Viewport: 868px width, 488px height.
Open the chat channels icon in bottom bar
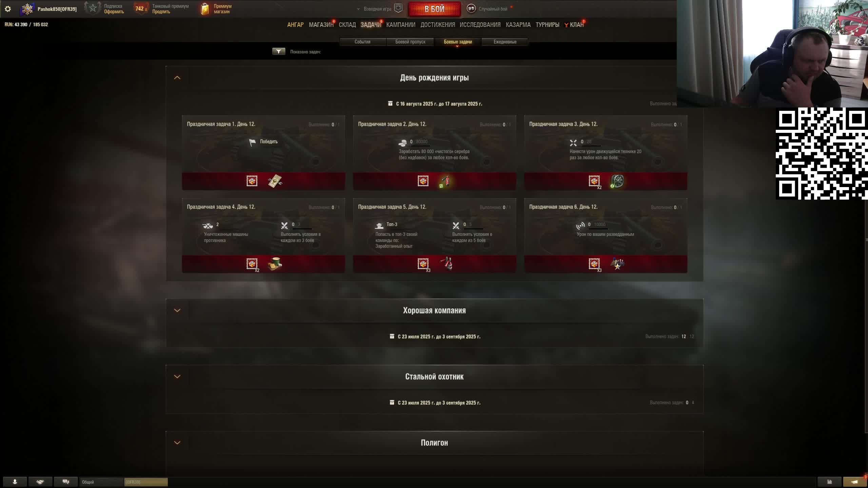[x=66, y=482]
